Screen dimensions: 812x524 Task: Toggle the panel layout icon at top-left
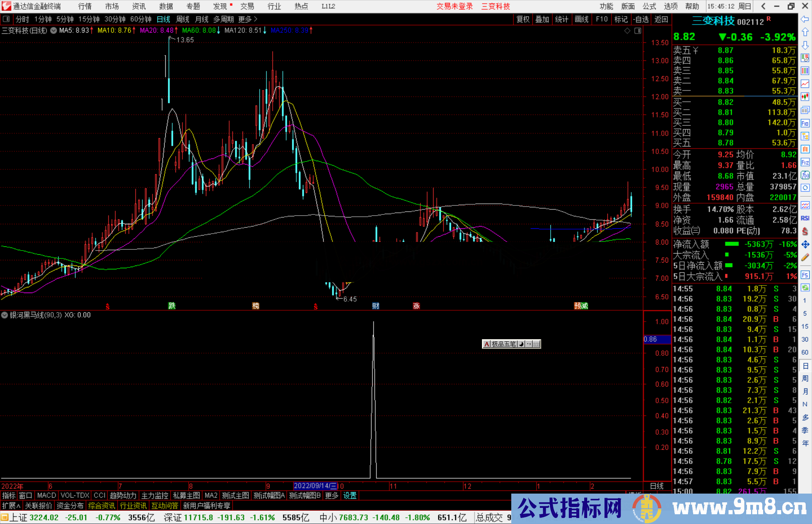[6, 19]
